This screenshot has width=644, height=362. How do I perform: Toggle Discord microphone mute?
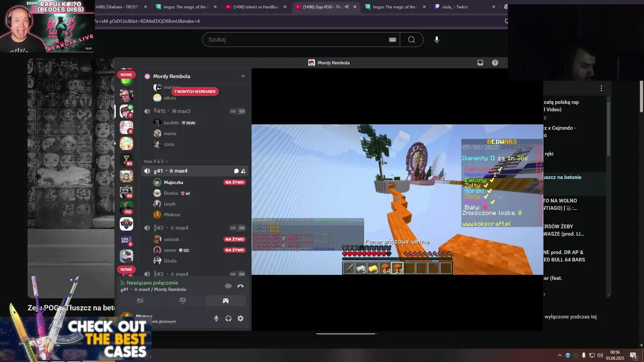pos(216,318)
